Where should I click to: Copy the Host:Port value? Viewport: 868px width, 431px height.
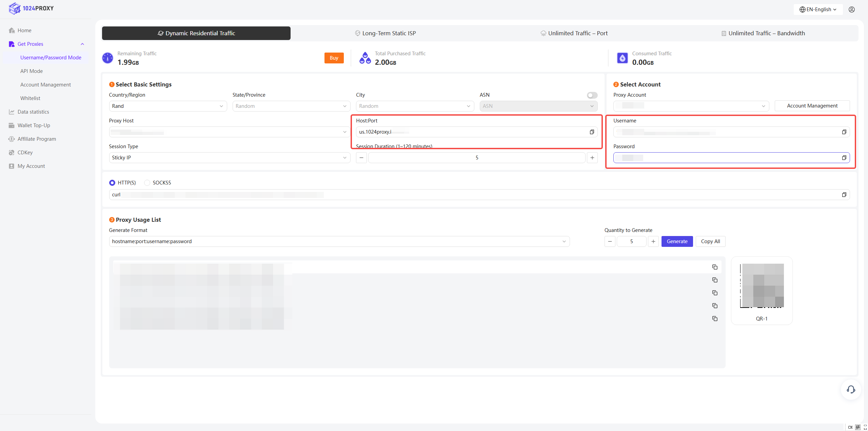coord(592,132)
